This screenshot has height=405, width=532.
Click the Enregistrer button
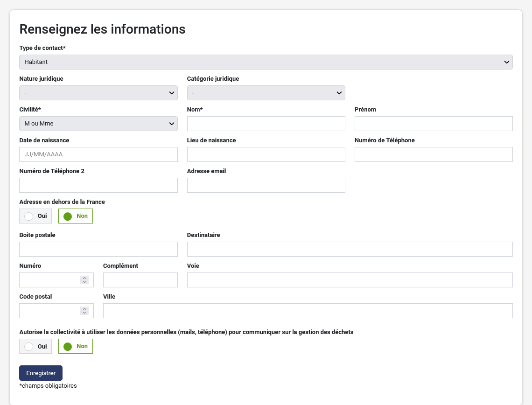coord(41,373)
